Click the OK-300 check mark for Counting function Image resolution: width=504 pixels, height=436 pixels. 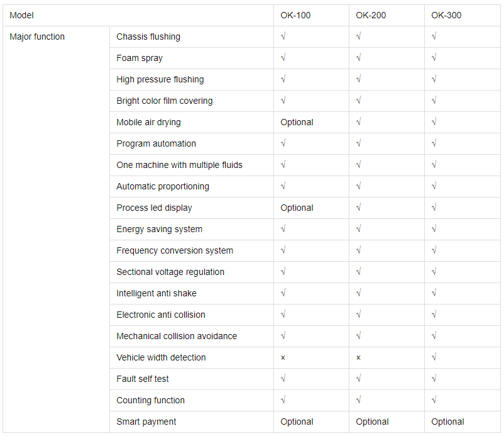coord(434,400)
